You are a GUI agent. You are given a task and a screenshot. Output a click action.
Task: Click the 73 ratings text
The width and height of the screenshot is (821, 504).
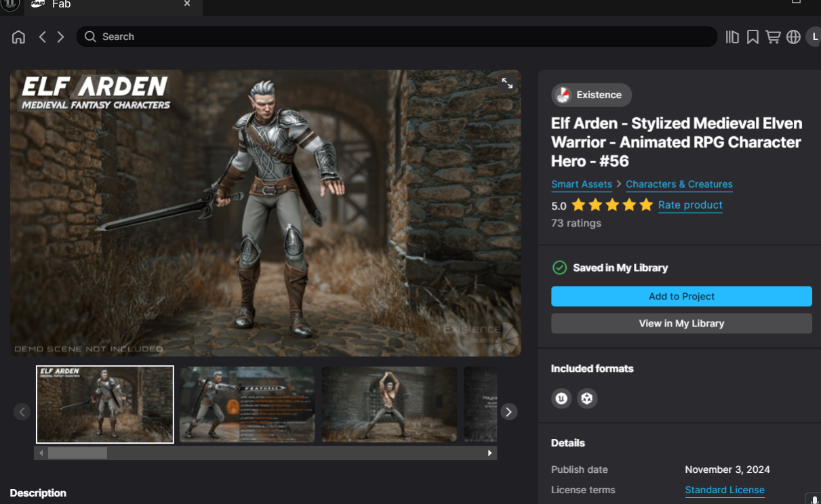click(x=576, y=223)
